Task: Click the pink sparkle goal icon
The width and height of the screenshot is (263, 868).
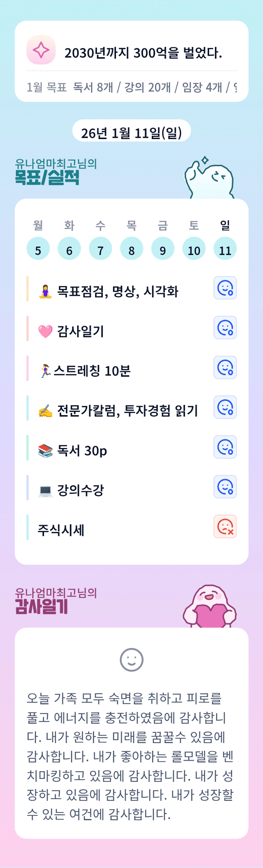Action: [41, 50]
